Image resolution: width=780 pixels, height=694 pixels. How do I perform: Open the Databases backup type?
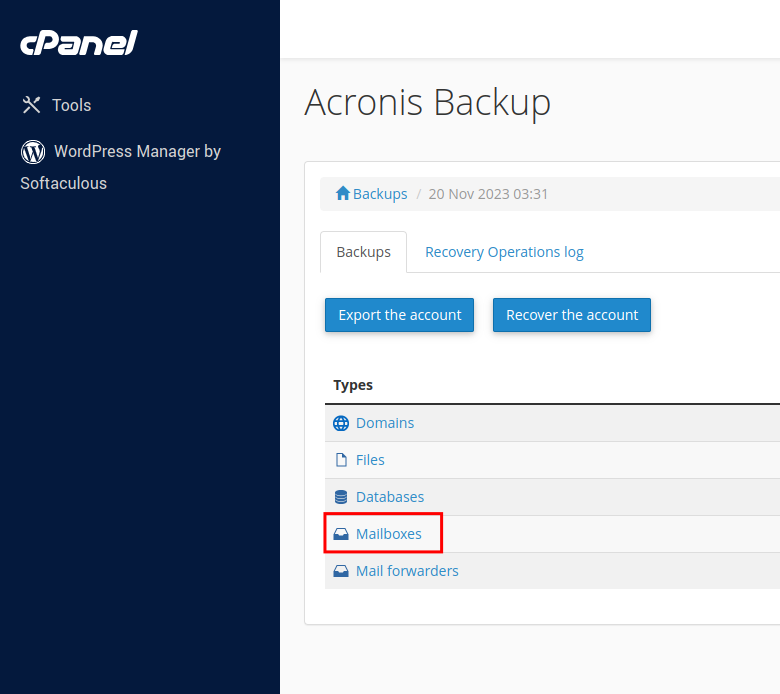pyautogui.click(x=390, y=497)
